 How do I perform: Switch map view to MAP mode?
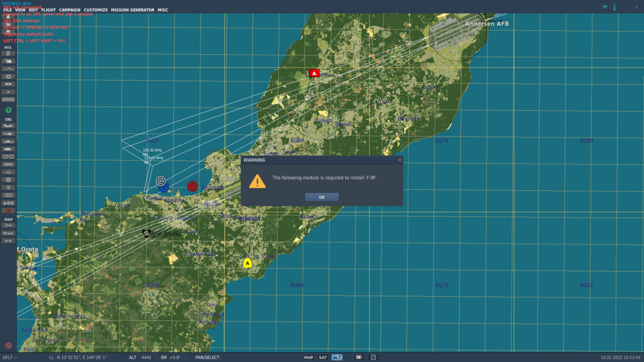click(x=308, y=357)
